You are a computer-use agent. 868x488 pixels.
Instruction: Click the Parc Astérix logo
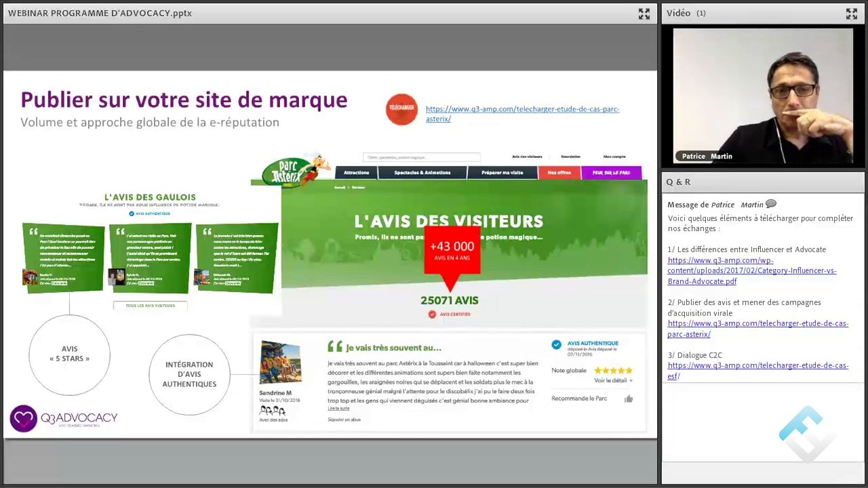click(x=296, y=171)
